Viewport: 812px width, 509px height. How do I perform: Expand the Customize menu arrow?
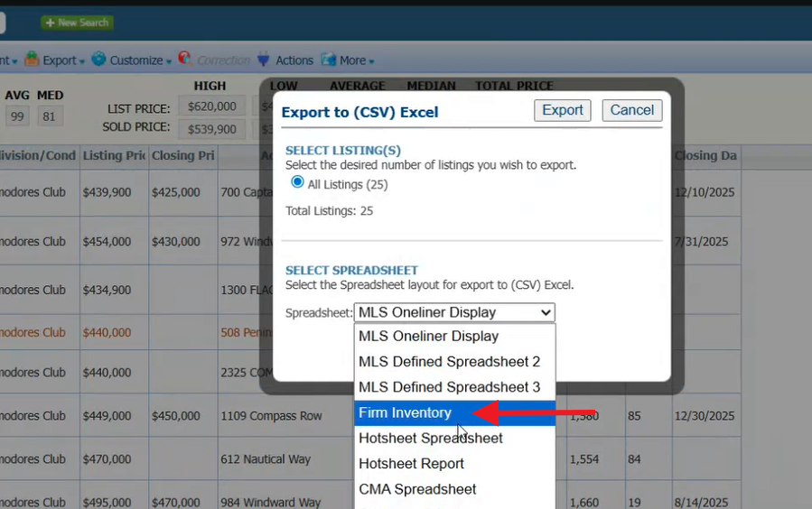tap(169, 61)
